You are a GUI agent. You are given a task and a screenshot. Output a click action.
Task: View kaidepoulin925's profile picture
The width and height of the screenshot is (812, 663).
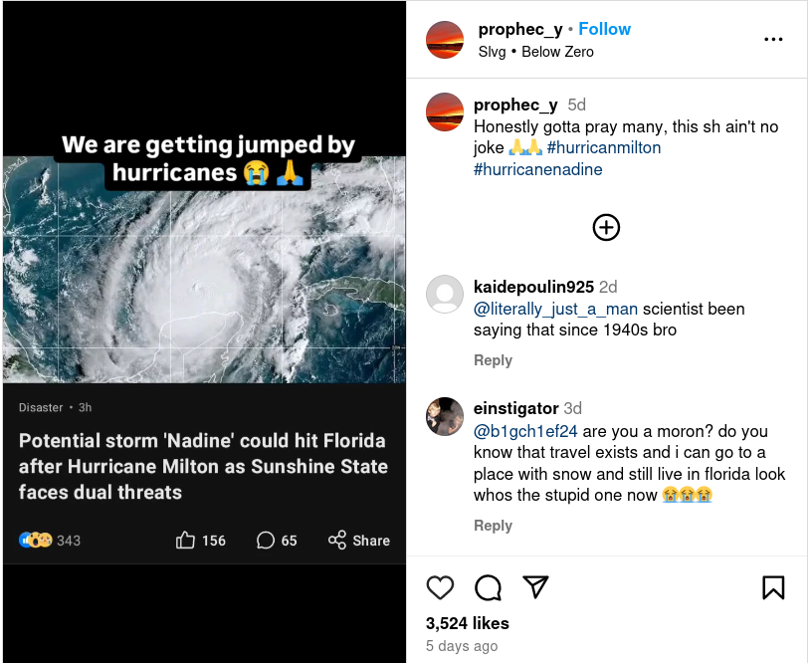[445, 294]
